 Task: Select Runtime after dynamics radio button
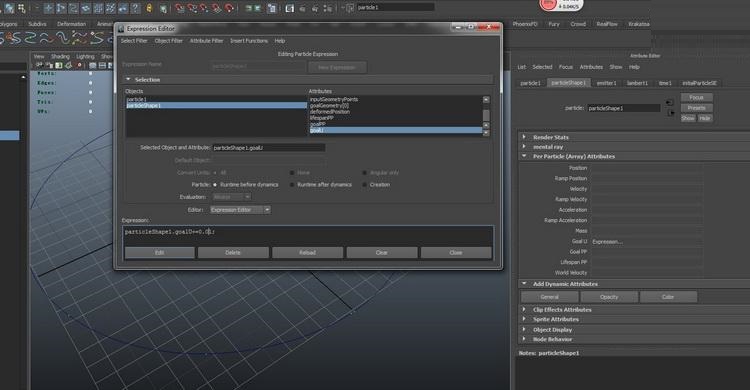coord(292,185)
